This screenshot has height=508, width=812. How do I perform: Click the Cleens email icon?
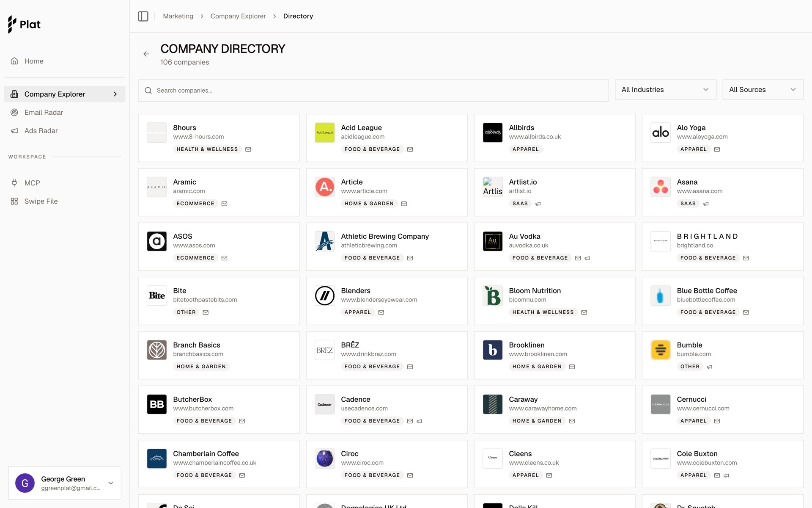(549, 475)
